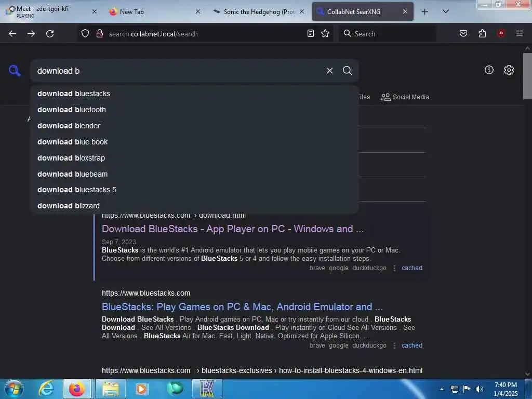Choose suggestion download bluestacks 5

pyautogui.click(x=194, y=190)
